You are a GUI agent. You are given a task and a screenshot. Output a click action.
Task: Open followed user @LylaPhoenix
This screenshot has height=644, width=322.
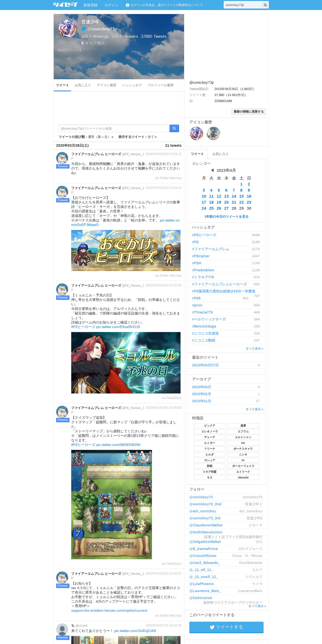tap(201, 584)
